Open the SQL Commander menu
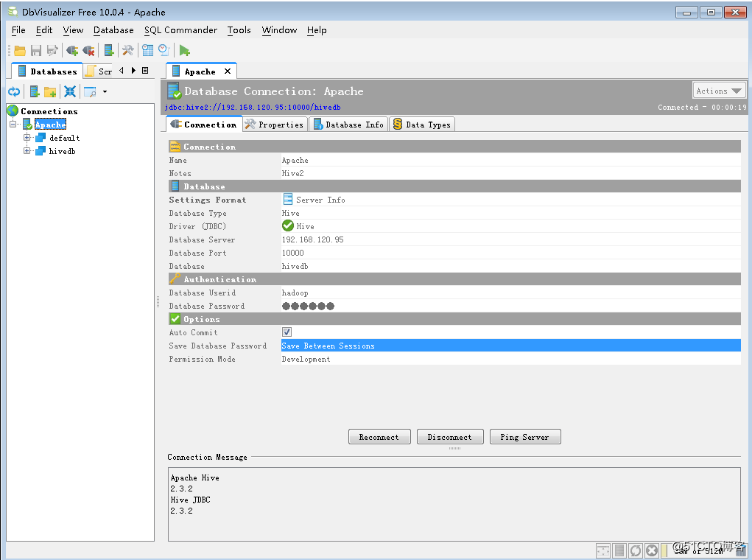This screenshot has width=752, height=560. 180,29
